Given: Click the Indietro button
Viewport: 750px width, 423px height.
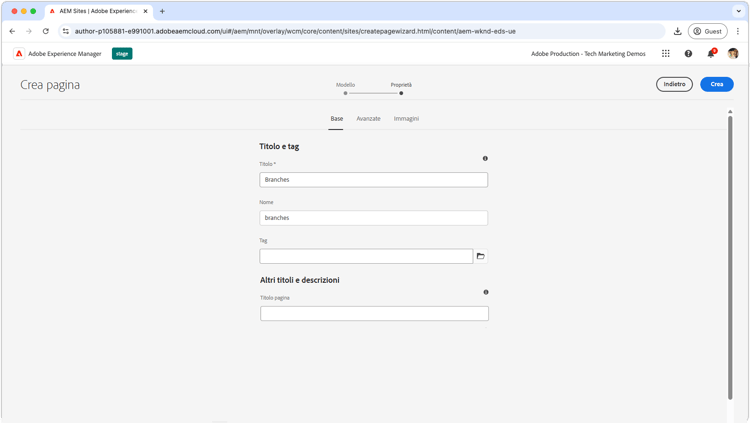Looking at the screenshot, I should [x=674, y=84].
